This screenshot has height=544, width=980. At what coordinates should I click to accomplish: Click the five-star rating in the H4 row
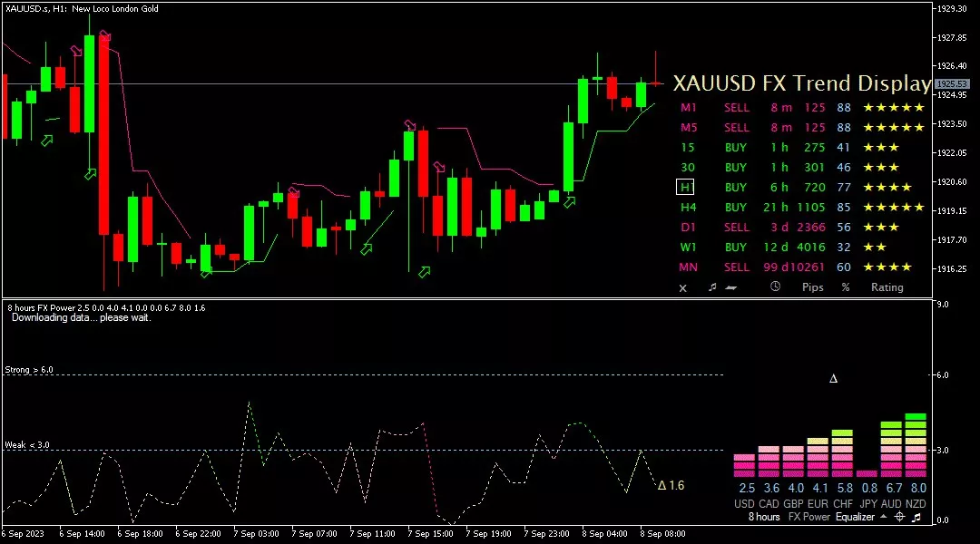point(894,208)
